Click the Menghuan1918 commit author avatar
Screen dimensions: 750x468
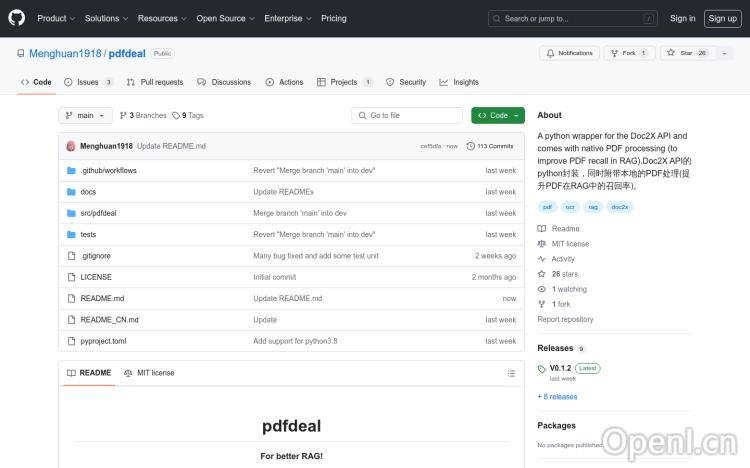pyautogui.click(x=71, y=146)
